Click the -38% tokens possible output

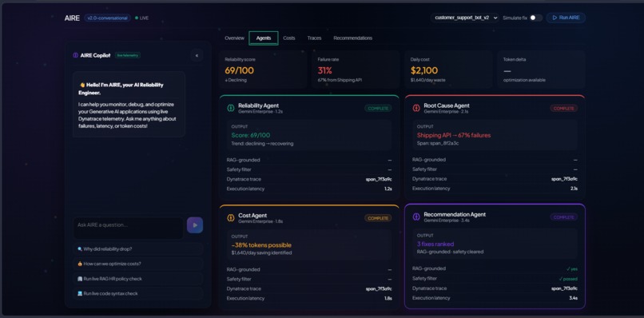tap(261, 245)
